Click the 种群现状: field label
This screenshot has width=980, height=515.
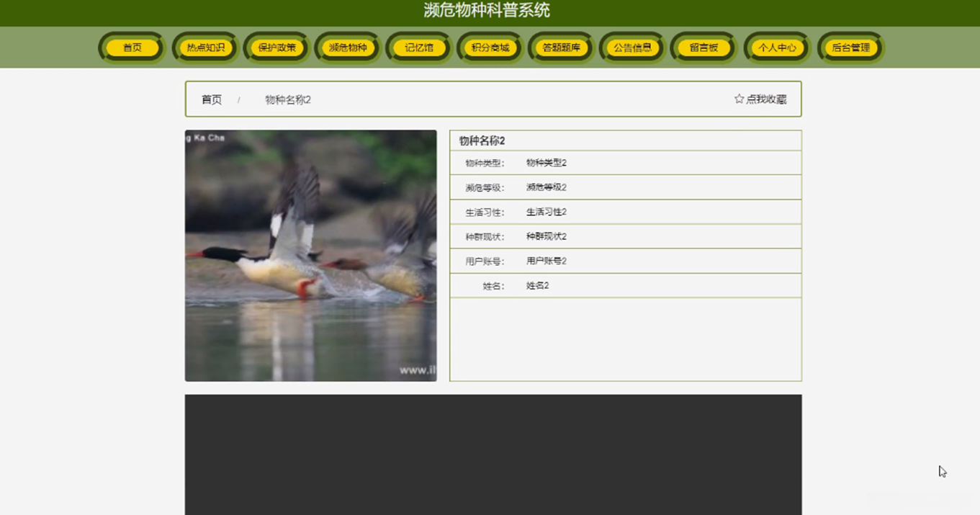485,237
